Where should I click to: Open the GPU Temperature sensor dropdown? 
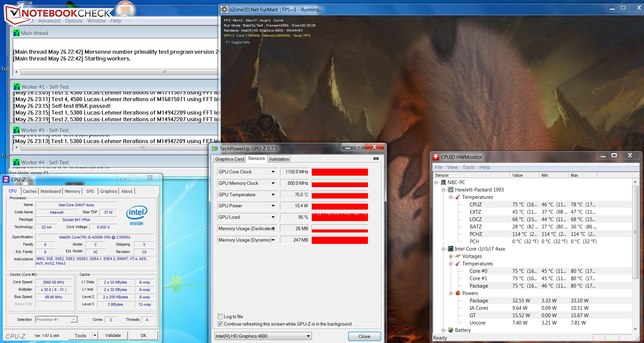(x=273, y=195)
